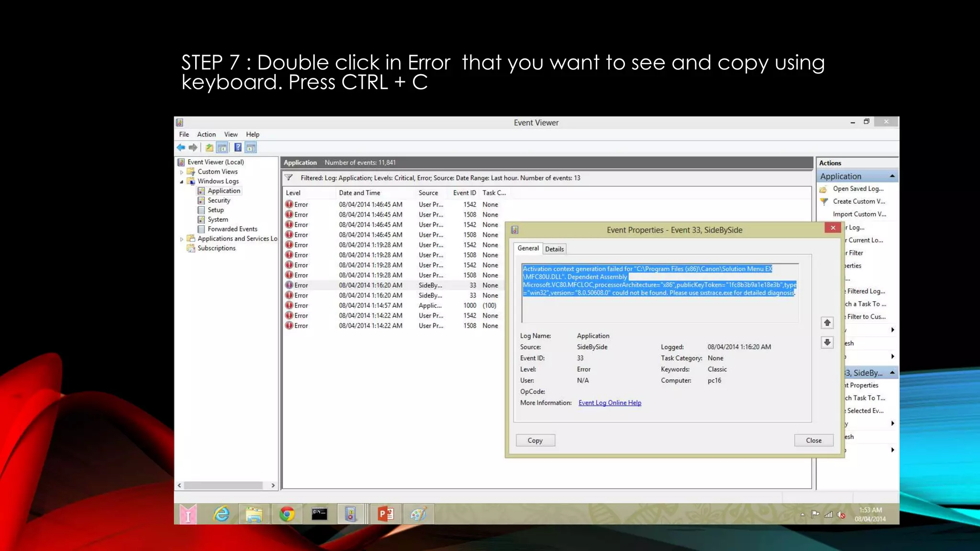Screen dimensions: 980x551
Task: Click the Show/Hide Console Tree icon
Action: click(222, 147)
